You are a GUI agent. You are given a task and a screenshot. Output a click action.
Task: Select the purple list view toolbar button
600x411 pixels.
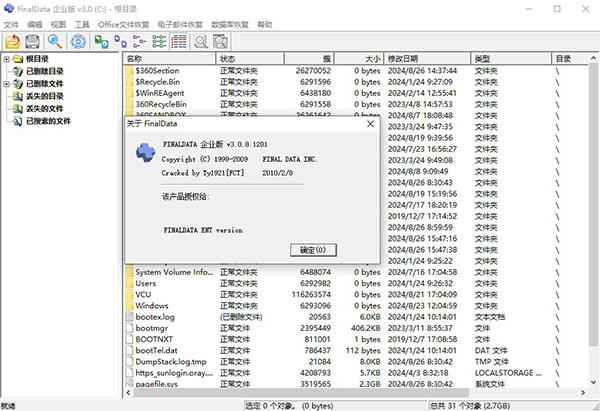click(x=140, y=41)
